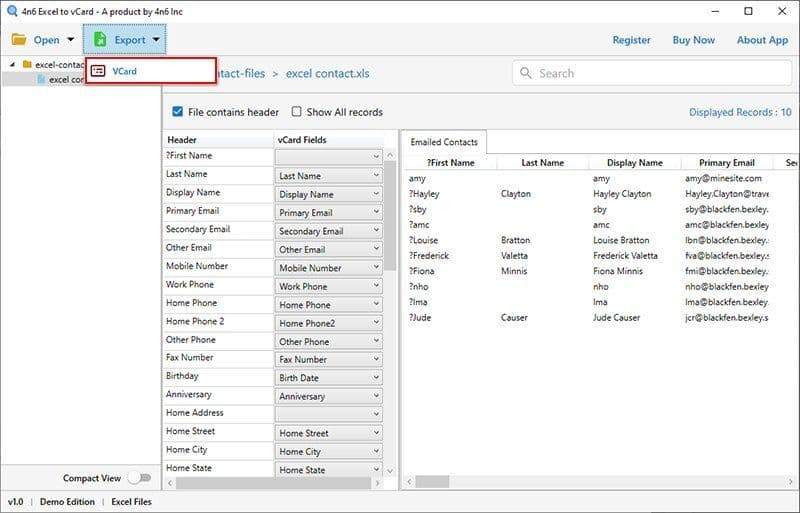Collapse the excel-contact tree node arrow
The width and height of the screenshot is (800, 513).
(x=11, y=64)
